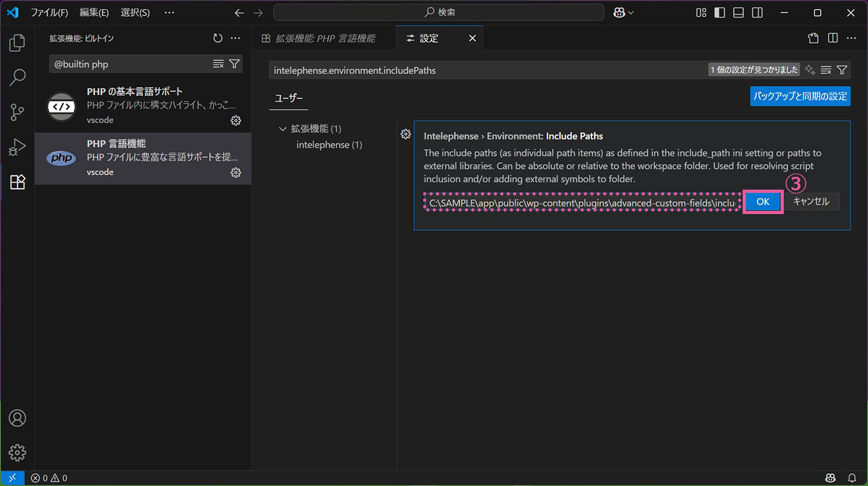Open the ファイル(F) menu
Image resolution: width=868 pixels, height=486 pixels.
click(50, 13)
